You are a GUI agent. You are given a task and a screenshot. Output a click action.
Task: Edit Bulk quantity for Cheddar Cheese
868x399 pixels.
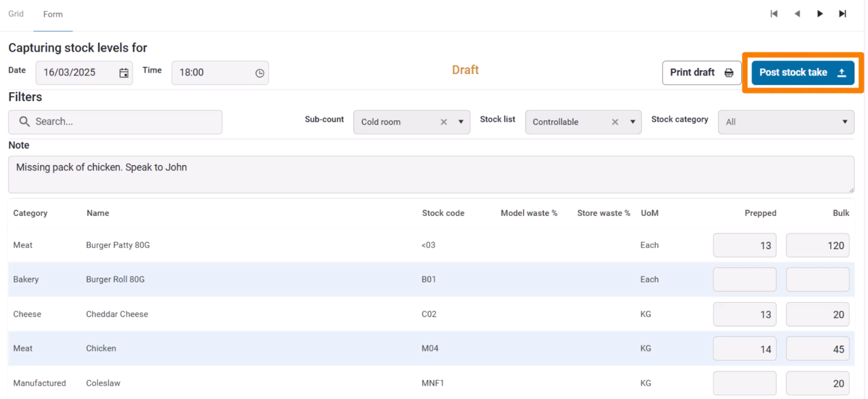[x=818, y=314]
